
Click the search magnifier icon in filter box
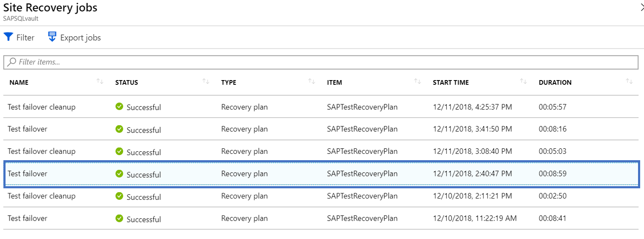[x=12, y=62]
